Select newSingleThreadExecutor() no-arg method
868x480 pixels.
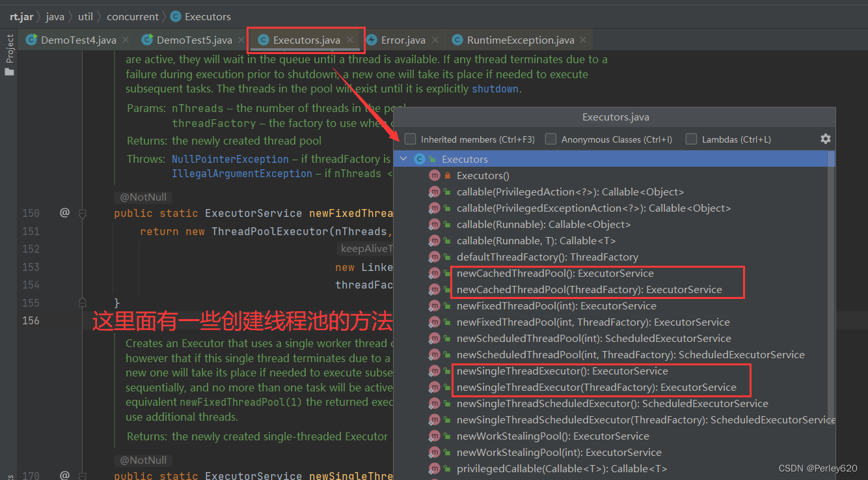(562, 371)
